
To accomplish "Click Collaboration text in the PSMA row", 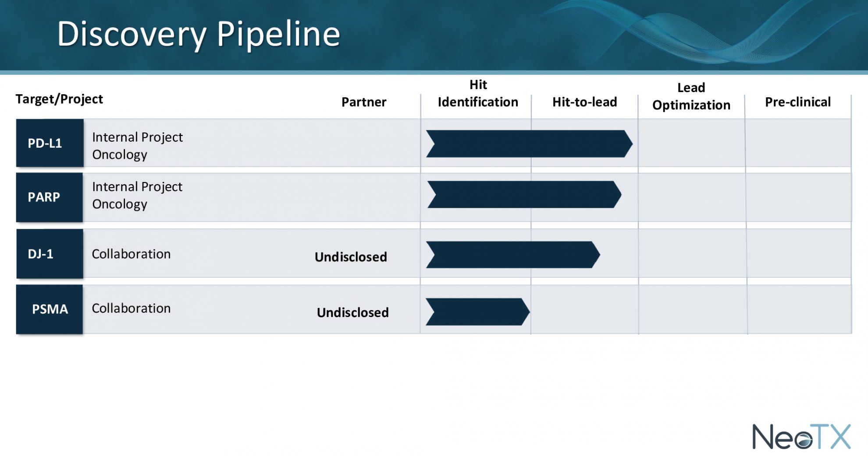I will [131, 308].
